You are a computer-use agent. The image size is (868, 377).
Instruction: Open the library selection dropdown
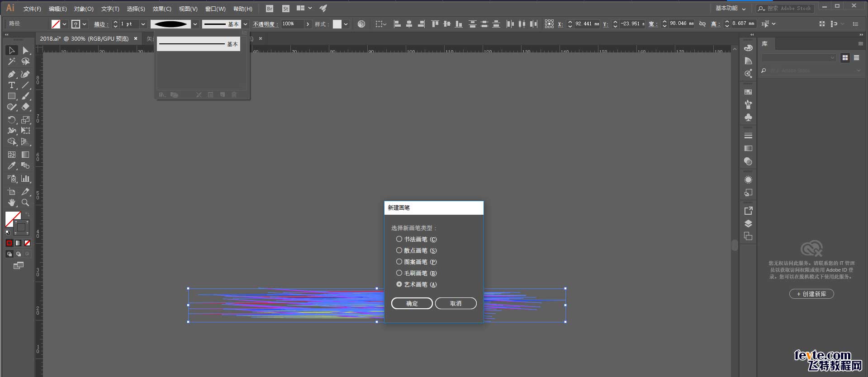798,58
